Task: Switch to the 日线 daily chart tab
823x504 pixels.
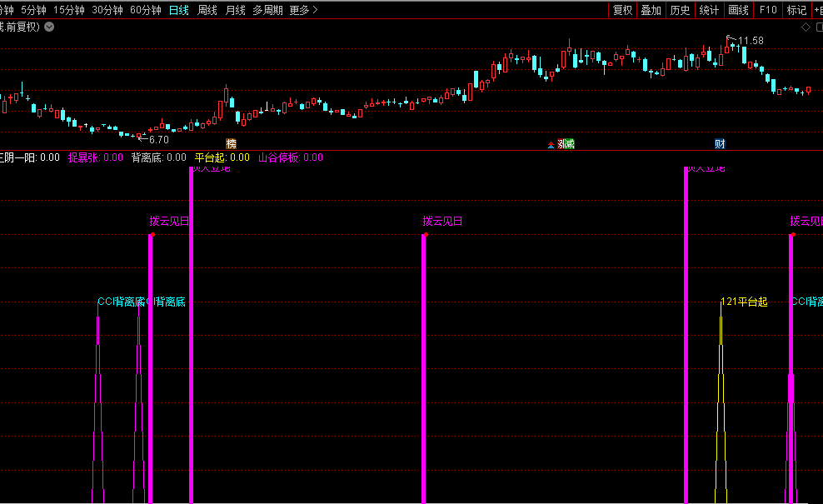Action: click(x=178, y=10)
